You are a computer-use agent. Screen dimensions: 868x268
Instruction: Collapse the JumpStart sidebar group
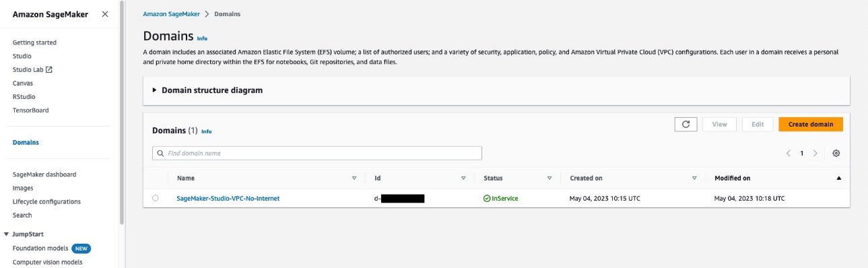tap(7, 234)
